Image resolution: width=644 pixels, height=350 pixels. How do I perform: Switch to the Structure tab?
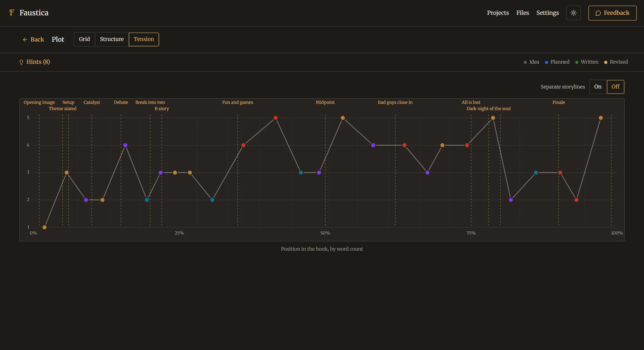(x=112, y=39)
